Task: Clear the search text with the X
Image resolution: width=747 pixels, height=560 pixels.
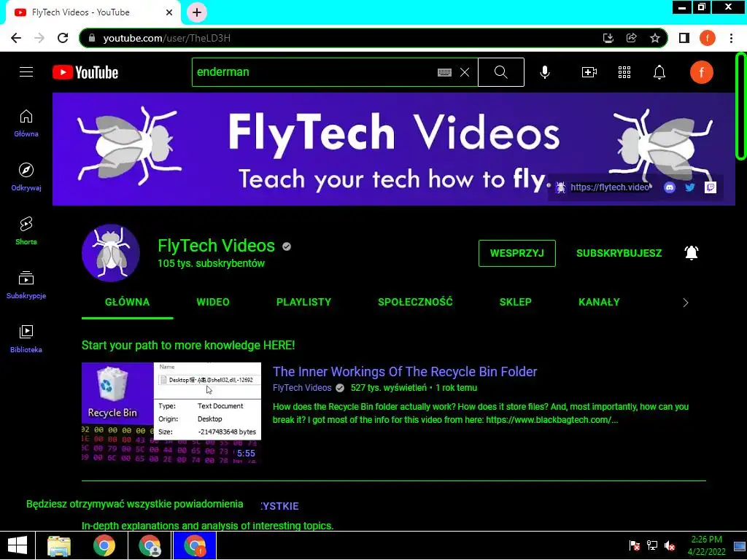Action: (x=465, y=72)
